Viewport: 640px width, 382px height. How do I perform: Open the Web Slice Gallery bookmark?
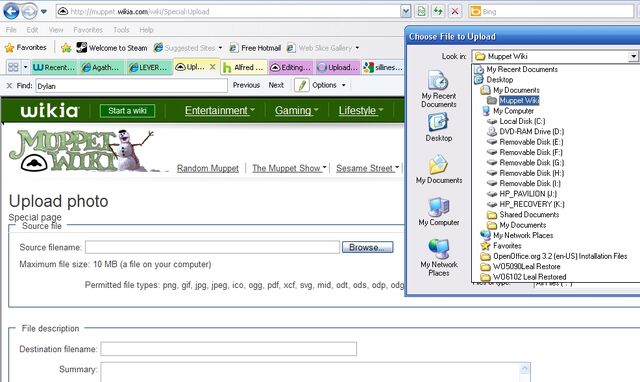(x=323, y=48)
